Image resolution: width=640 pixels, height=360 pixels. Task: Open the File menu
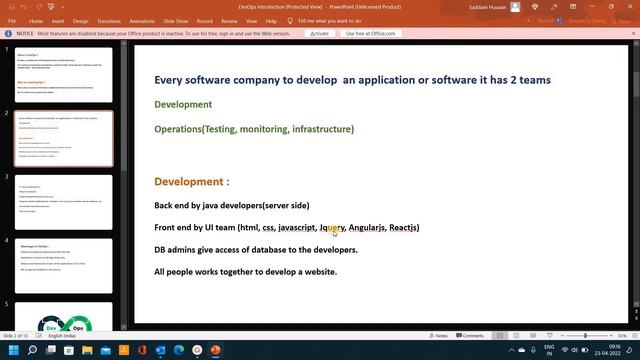click(x=12, y=21)
